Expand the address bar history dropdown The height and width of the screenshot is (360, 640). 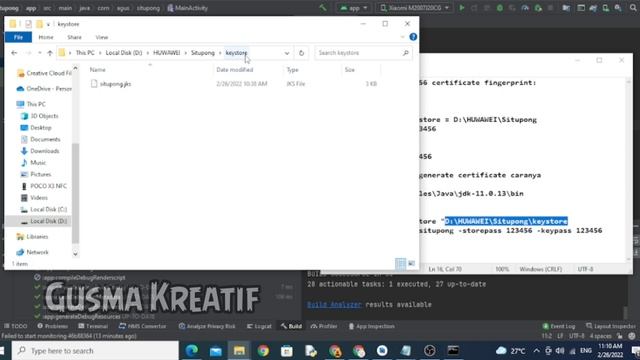coord(287,53)
